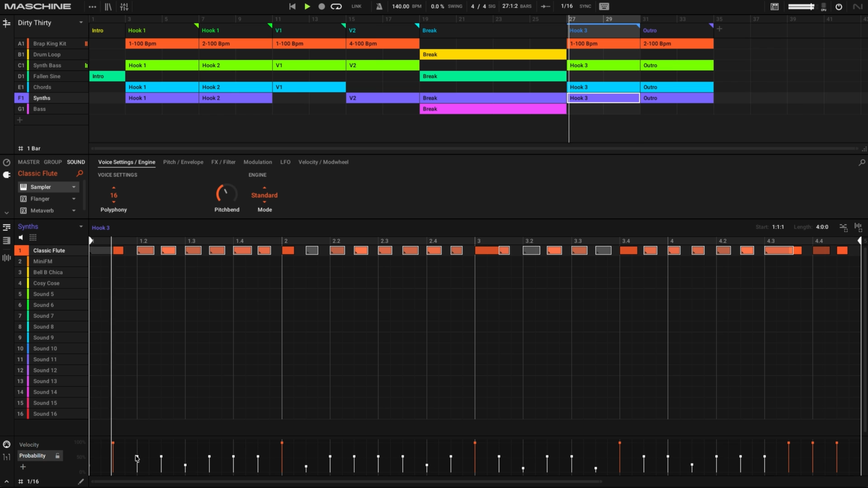868x488 pixels.
Task: Click the audio engine power icon
Action: click(x=839, y=7)
